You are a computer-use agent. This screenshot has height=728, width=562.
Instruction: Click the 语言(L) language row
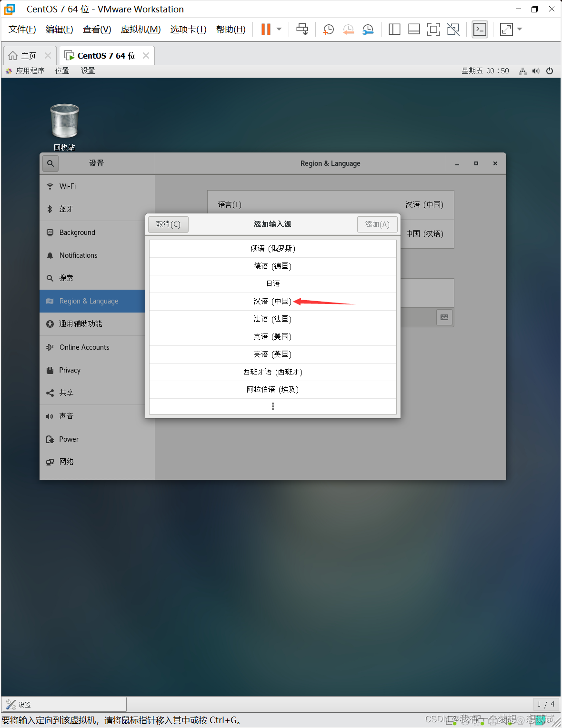[x=331, y=204]
